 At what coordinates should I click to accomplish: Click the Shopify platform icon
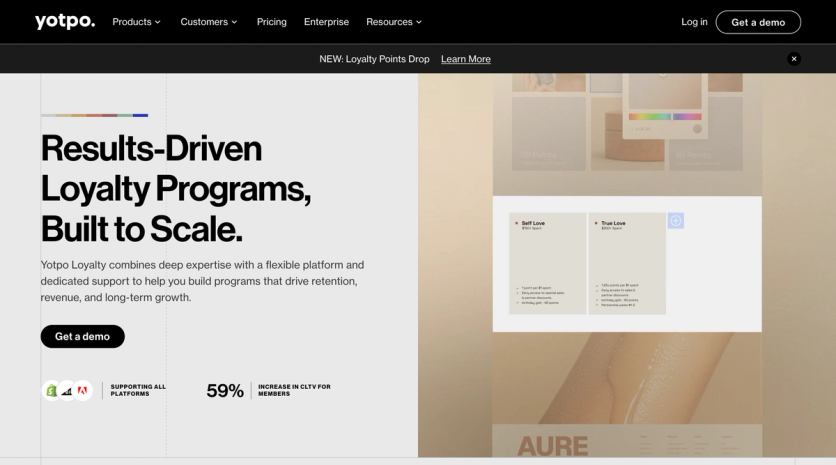(52, 390)
